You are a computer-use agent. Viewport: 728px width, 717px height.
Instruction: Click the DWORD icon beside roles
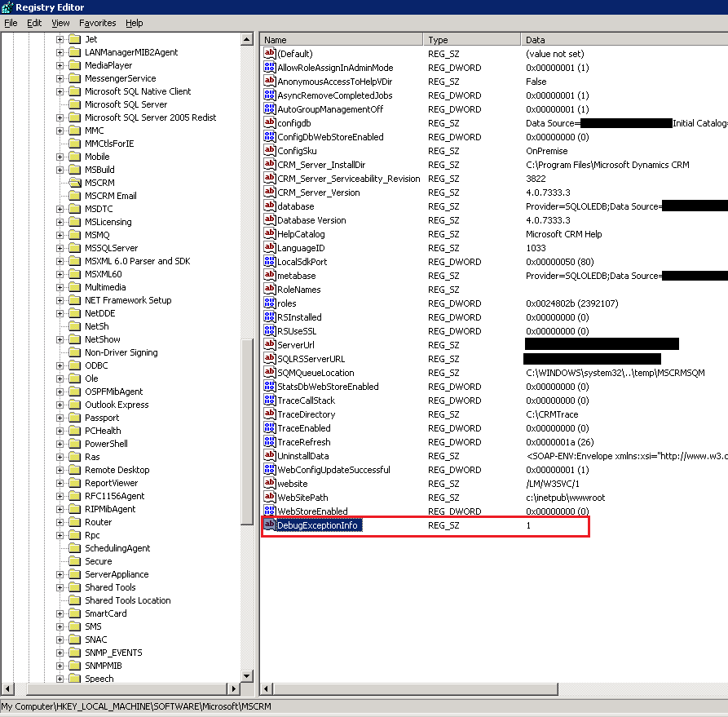269,303
